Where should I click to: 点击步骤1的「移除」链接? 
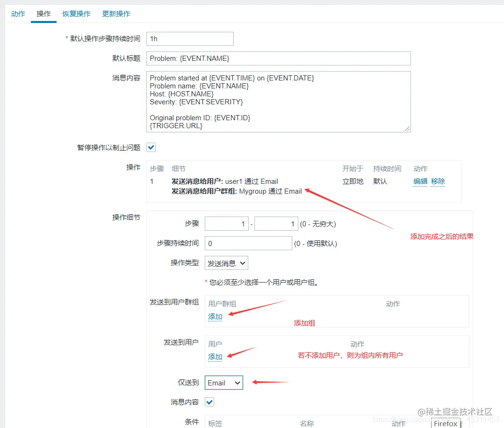(438, 181)
